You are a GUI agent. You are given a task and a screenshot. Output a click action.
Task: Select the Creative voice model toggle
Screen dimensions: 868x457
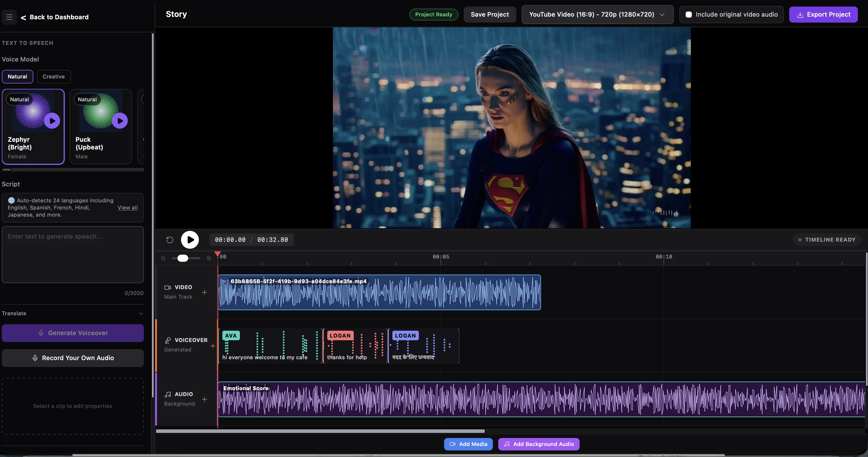coord(54,76)
